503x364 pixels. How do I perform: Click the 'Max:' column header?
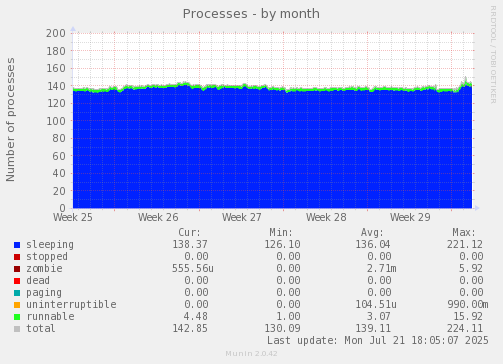click(464, 232)
